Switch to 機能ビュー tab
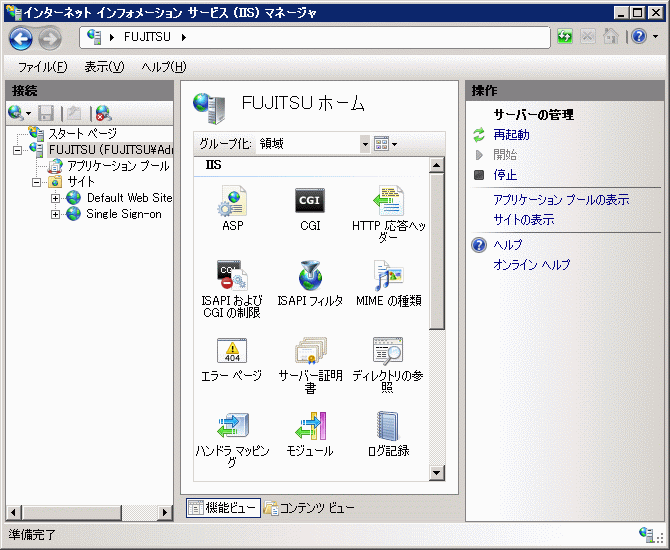670x550 pixels. click(x=223, y=508)
